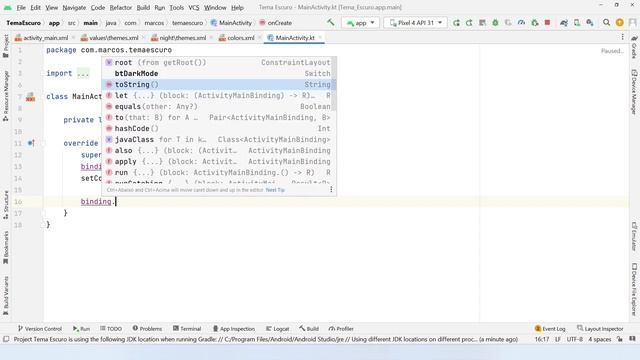Open the TODO tool window
The height and width of the screenshot is (360, 640).
[x=111, y=329]
